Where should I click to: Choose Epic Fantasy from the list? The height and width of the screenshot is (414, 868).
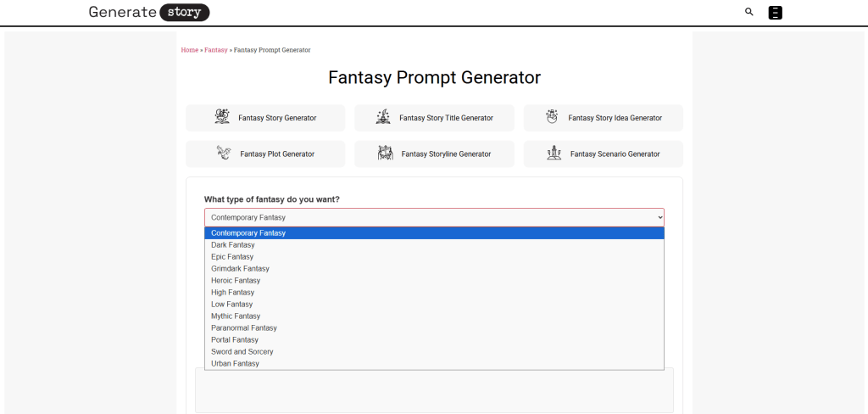(435, 256)
